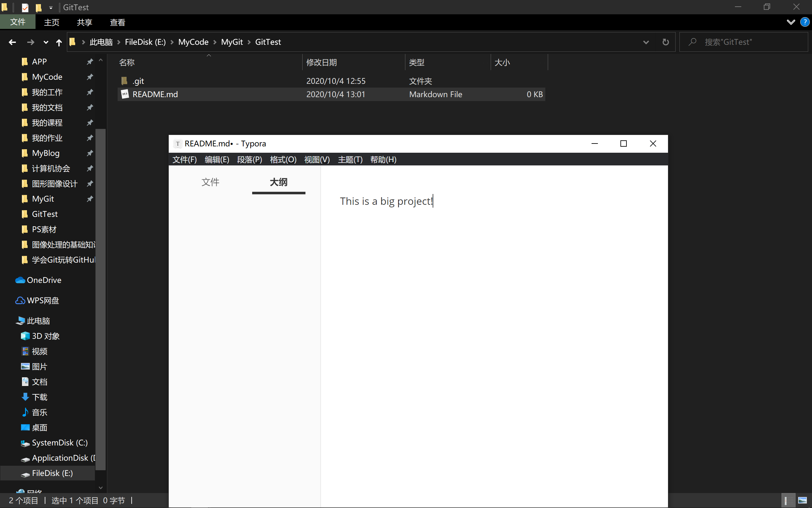Select the .git folder row
Viewport: 812px width, 508px height.
pyautogui.click(x=331, y=81)
